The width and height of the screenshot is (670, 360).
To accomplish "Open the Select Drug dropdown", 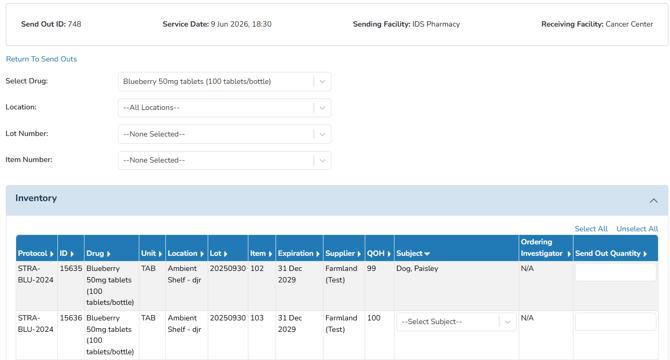I will coord(224,82).
